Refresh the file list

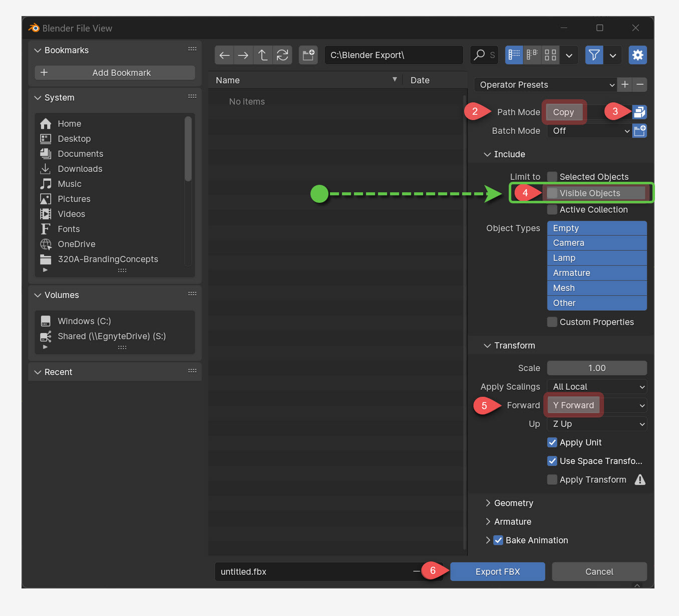coord(282,55)
